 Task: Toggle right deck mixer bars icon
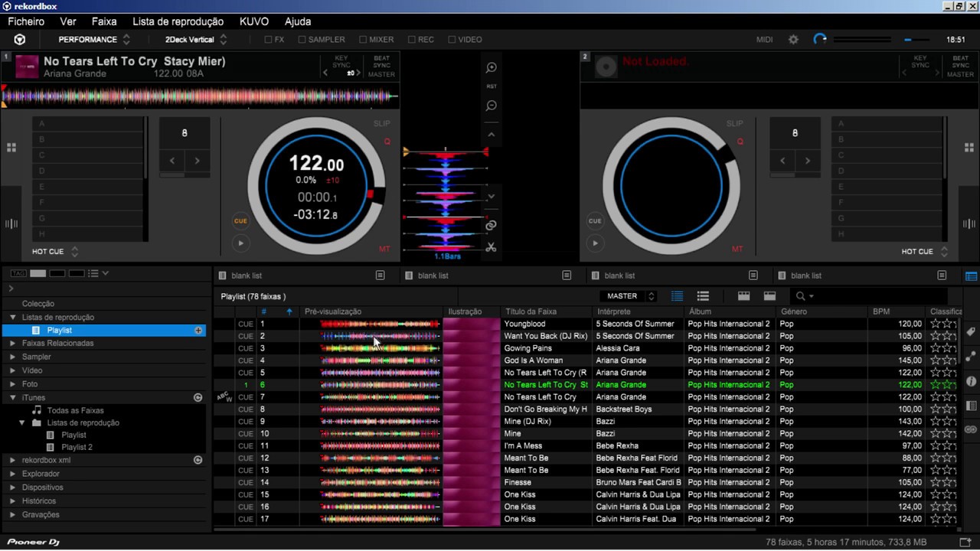pos(970,223)
